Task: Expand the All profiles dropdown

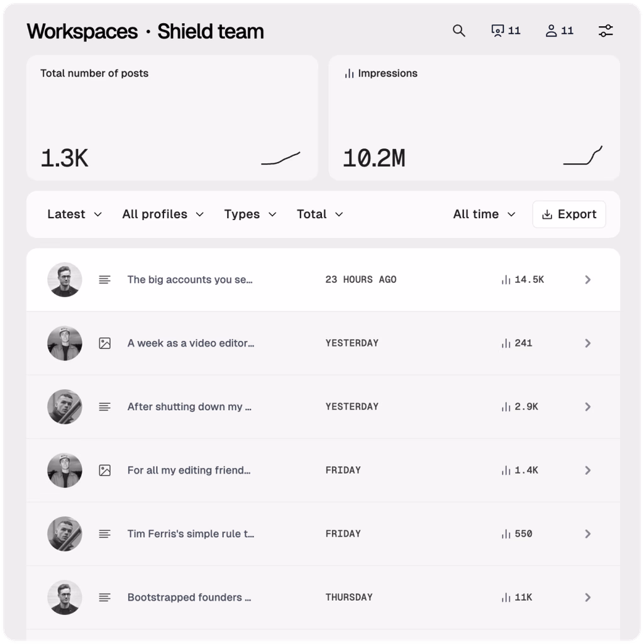Action: [x=162, y=214]
